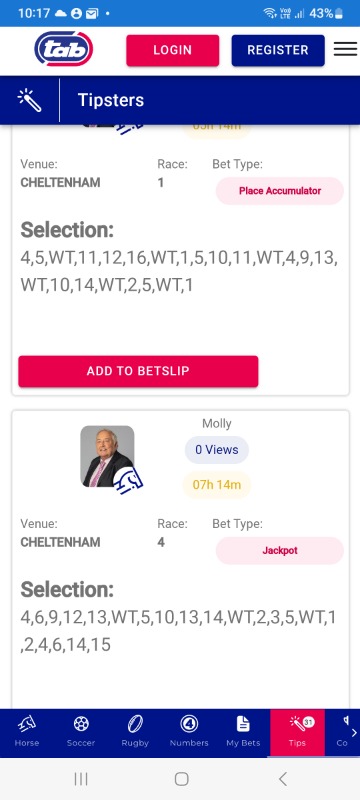Tap the Jackpot bet type pill
360x800 pixels.
click(280, 551)
